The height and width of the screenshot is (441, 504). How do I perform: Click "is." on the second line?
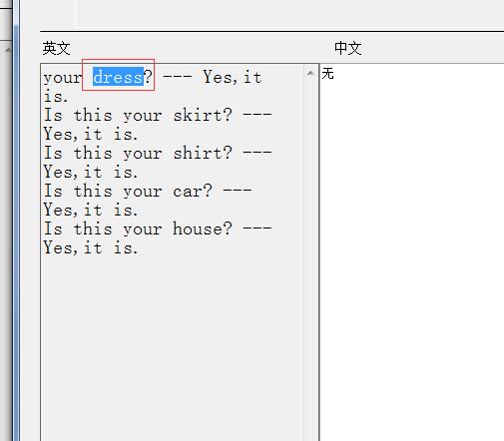coord(56,97)
